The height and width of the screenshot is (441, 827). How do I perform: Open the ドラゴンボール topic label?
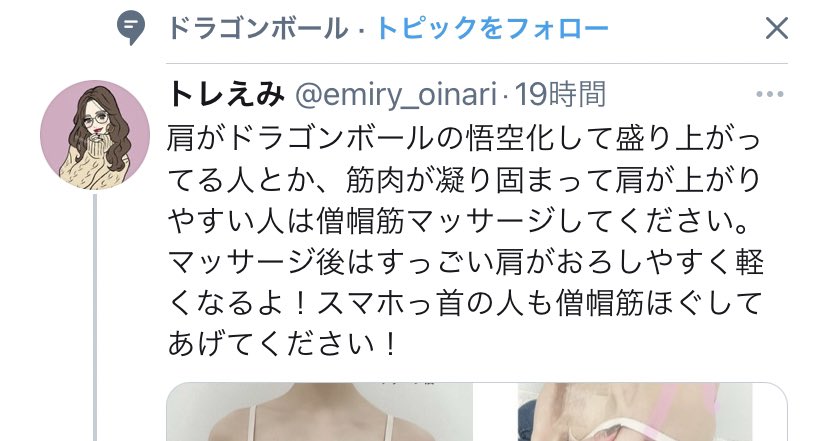(257, 28)
